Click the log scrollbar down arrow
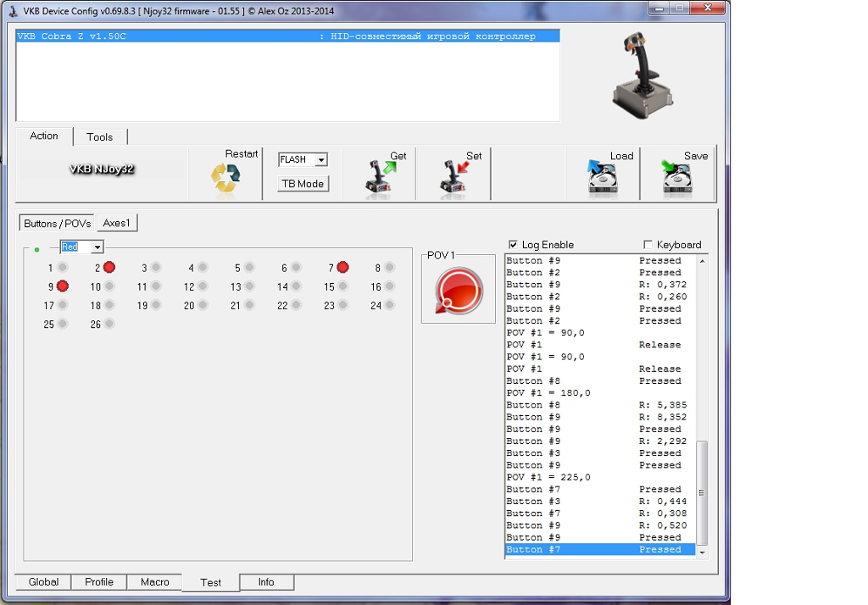The height and width of the screenshot is (605, 868). pos(702,552)
